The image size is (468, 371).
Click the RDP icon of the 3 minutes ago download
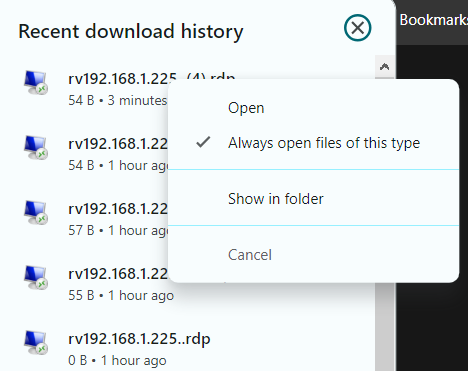36,83
